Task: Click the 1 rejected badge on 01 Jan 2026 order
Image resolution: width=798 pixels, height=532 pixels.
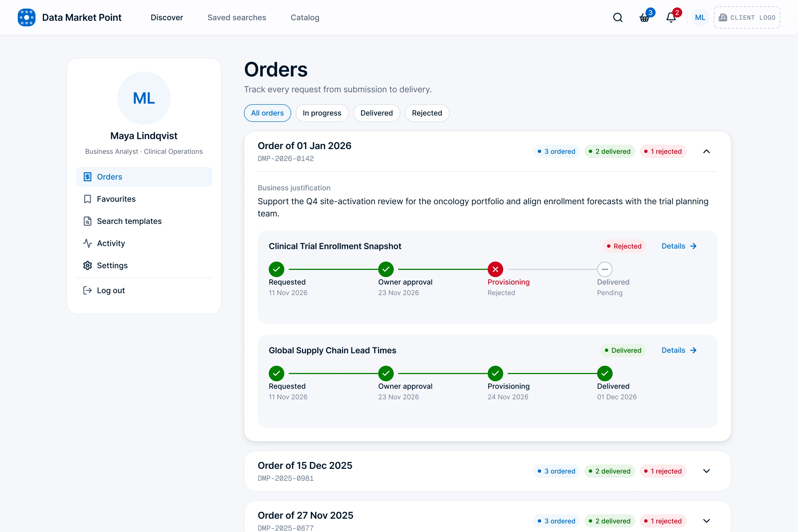Action: point(663,151)
